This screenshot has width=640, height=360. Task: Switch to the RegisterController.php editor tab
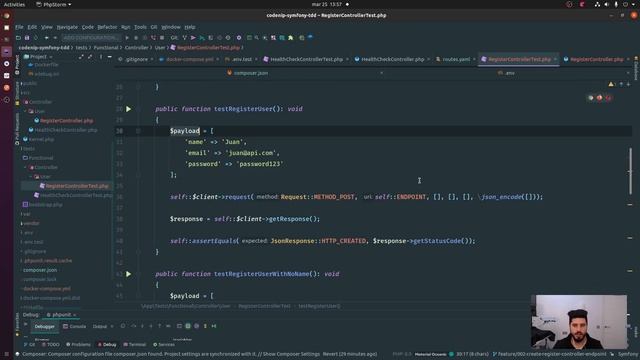(596, 60)
